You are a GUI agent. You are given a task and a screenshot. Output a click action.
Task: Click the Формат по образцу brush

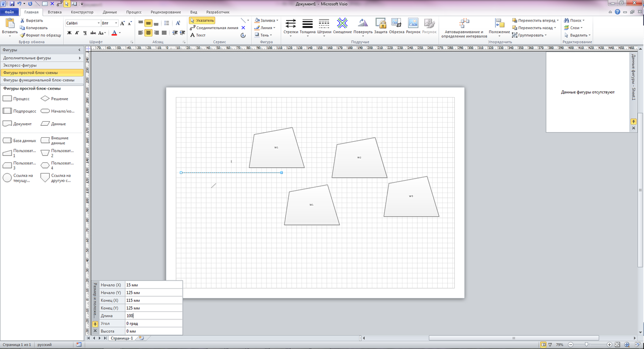point(40,35)
